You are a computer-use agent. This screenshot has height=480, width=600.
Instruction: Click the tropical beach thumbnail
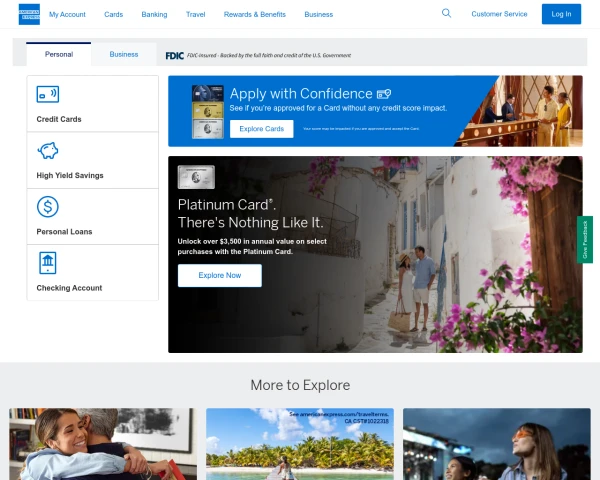coord(300,444)
